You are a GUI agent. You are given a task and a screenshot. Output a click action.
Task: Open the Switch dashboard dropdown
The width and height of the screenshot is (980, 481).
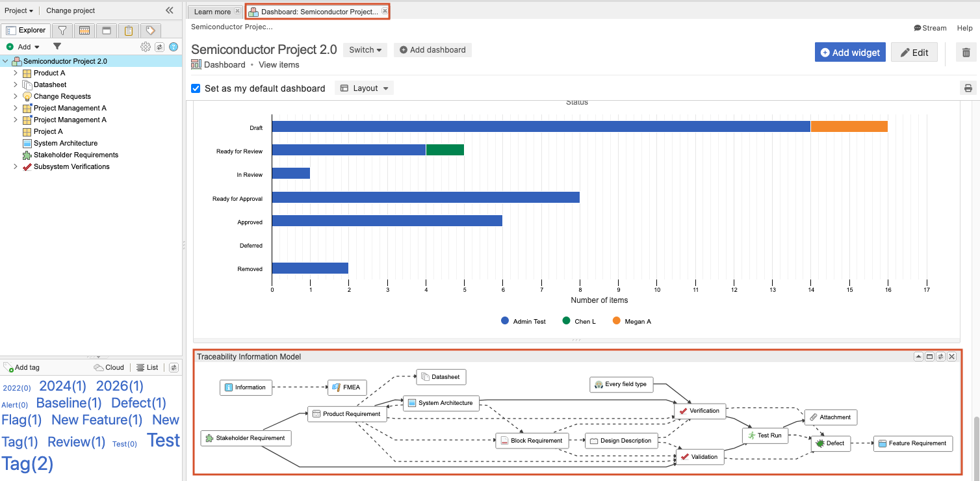[x=365, y=50]
